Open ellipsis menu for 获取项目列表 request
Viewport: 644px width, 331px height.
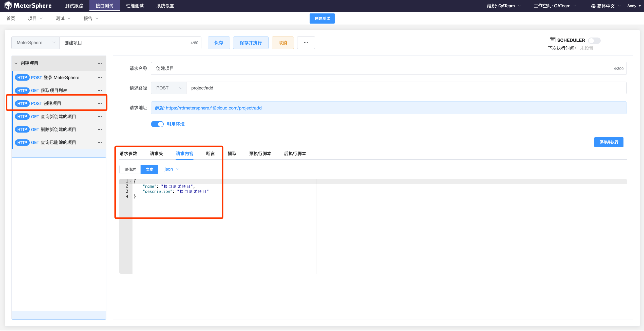pyautogui.click(x=100, y=90)
